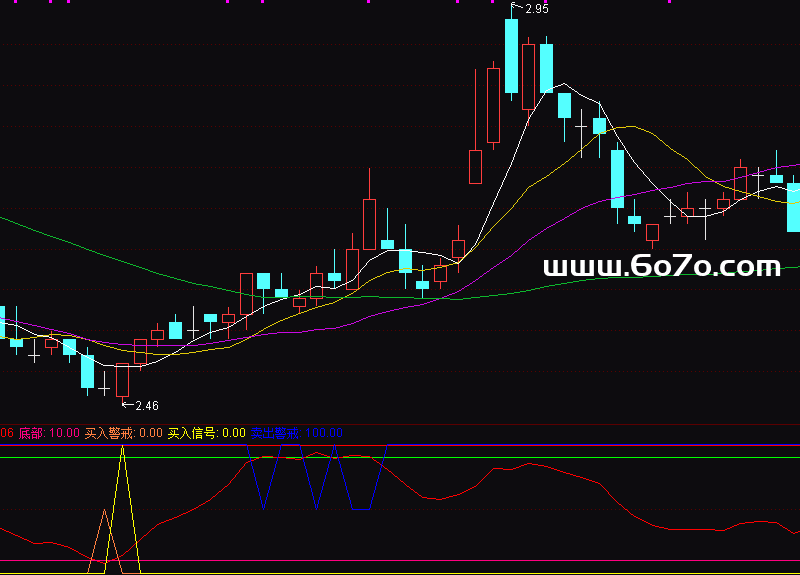Click the large cyan candle at far right edge
Screen dimensions: 800x575
pyautogui.click(x=793, y=207)
